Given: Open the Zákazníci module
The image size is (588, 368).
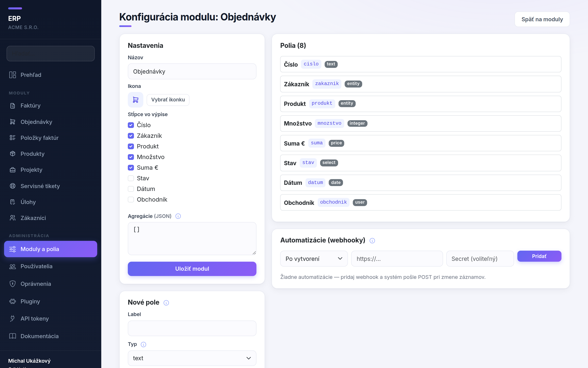Looking at the screenshot, I should pyautogui.click(x=51, y=218).
